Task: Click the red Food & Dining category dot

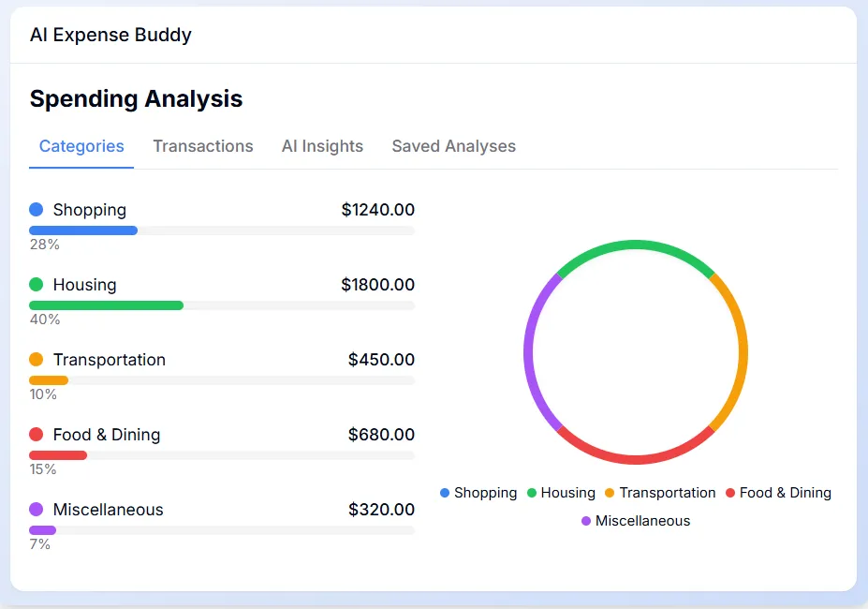Action: point(36,434)
